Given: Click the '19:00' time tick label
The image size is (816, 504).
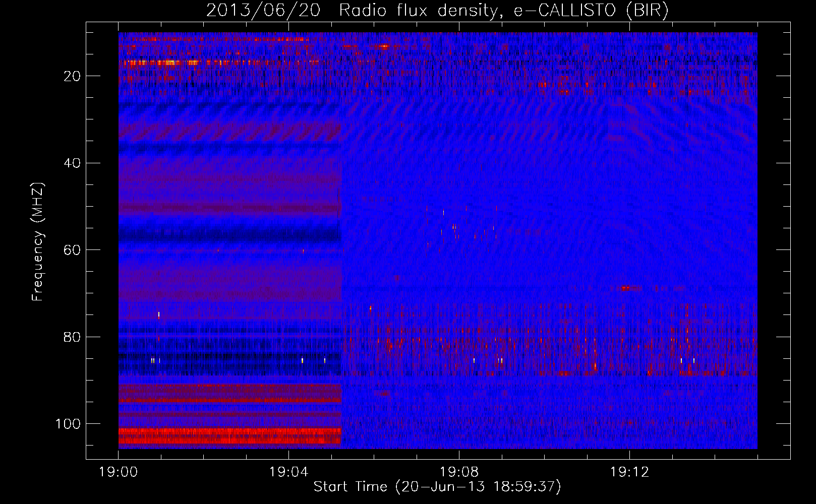Looking at the screenshot, I should pyautogui.click(x=119, y=472).
